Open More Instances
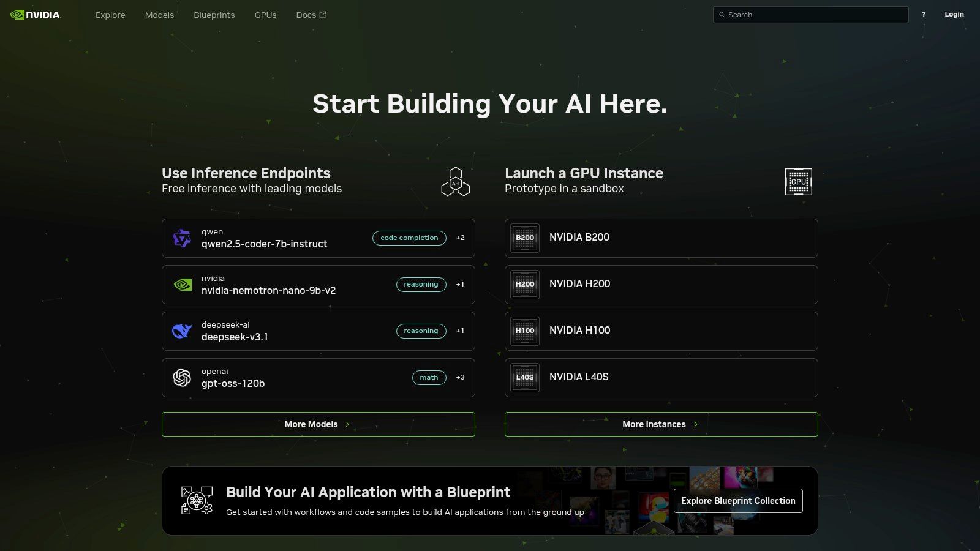The width and height of the screenshot is (980, 551). [661, 424]
